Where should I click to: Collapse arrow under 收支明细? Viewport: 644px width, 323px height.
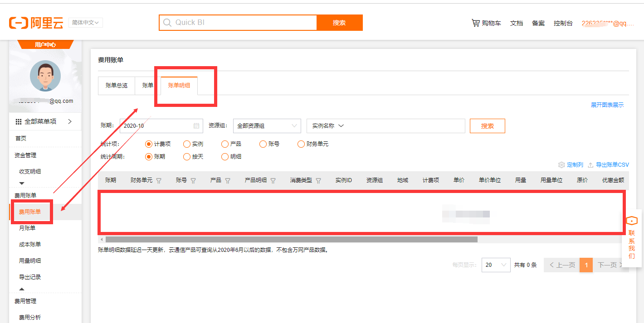tap(22, 183)
